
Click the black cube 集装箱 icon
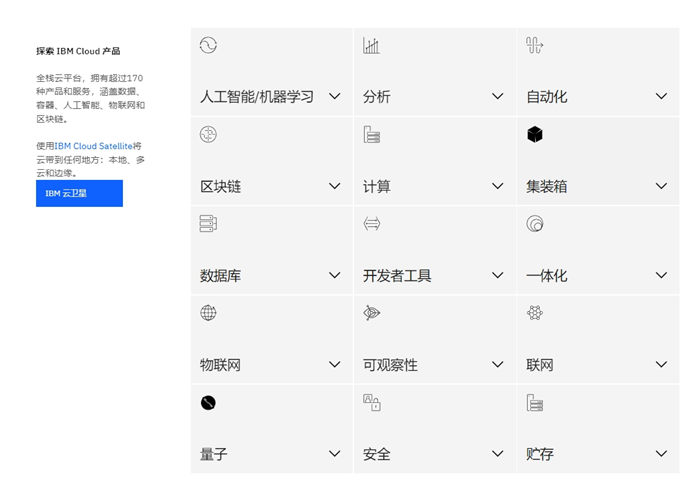click(x=534, y=134)
